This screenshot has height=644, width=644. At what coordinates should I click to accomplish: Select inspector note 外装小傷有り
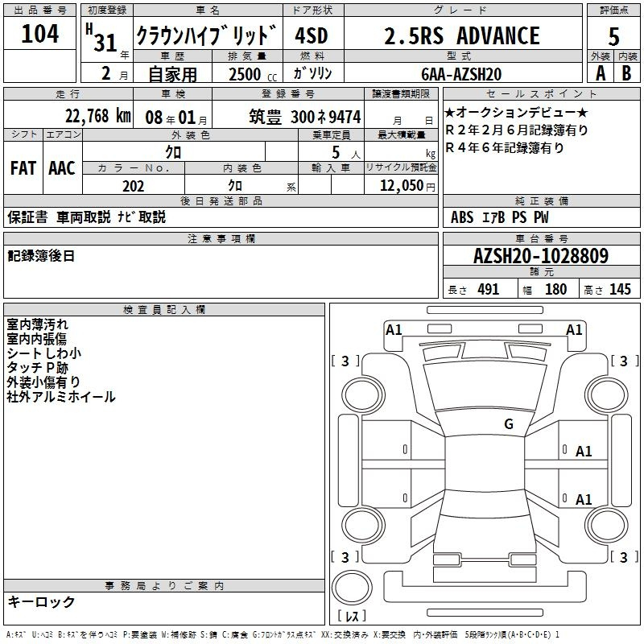(x=43, y=382)
